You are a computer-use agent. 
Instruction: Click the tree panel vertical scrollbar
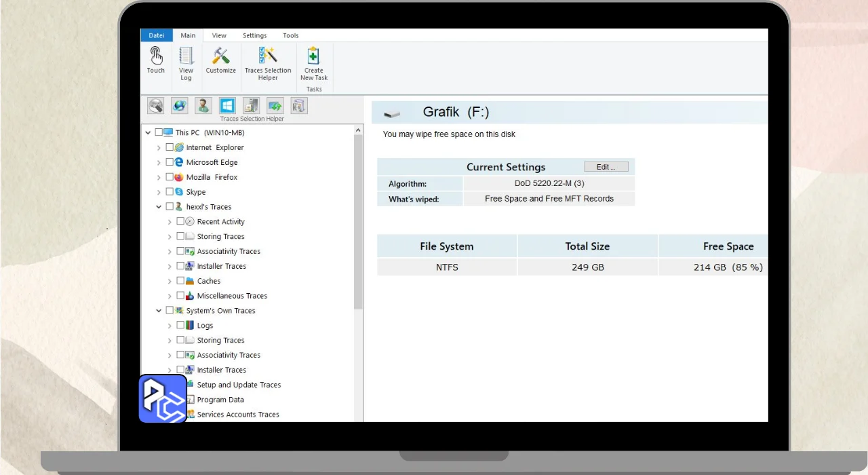click(358, 217)
